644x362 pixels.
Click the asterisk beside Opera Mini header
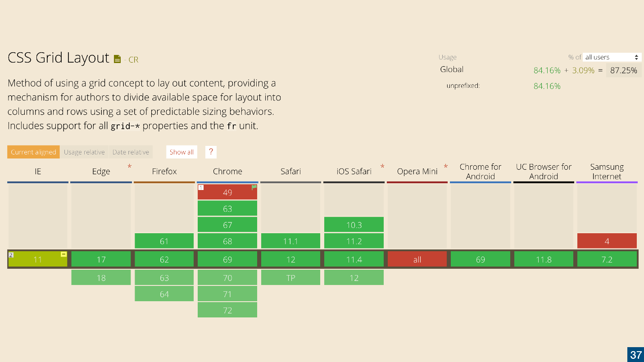(445, 167)
